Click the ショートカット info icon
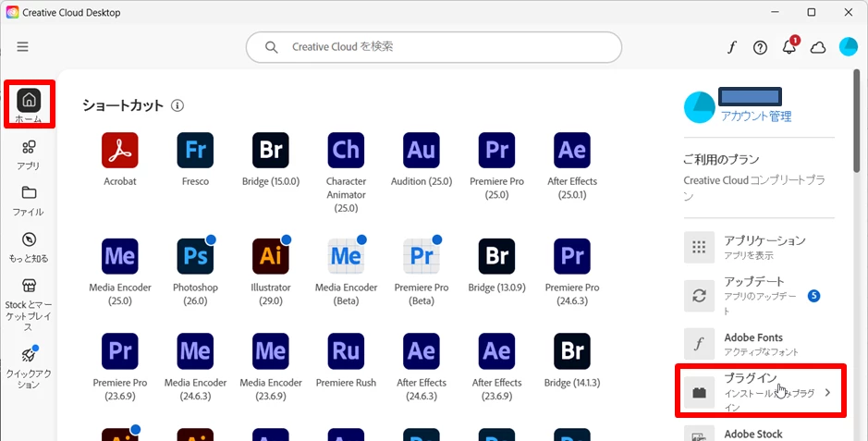Image resolution: width=868 pixels, height=441 pixels. tap(177, 105)
